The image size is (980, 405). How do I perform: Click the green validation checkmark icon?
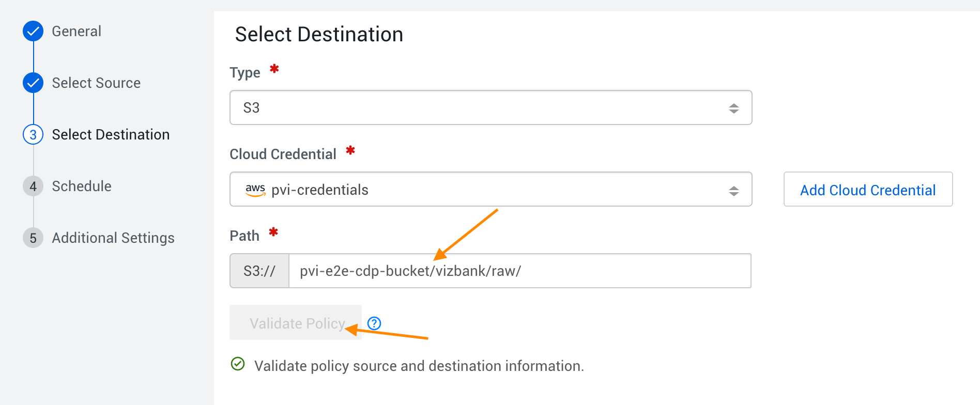tap(238, 364)
